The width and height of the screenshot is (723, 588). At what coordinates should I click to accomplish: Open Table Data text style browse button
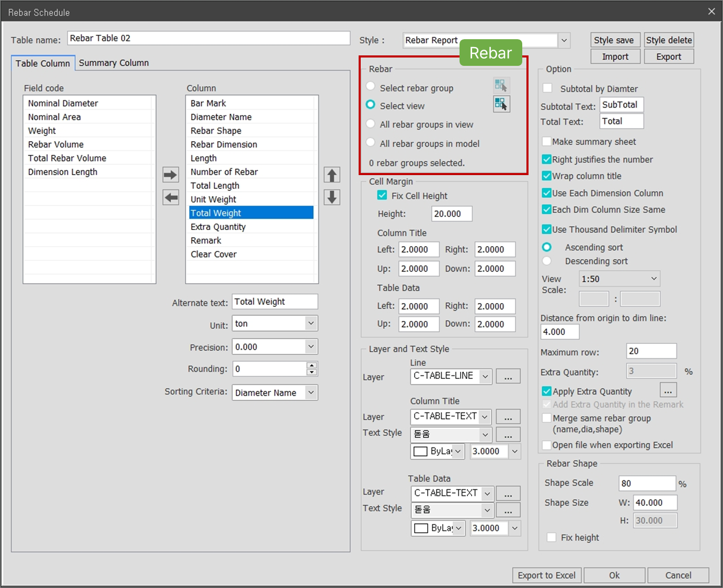(x=508, y=510)
